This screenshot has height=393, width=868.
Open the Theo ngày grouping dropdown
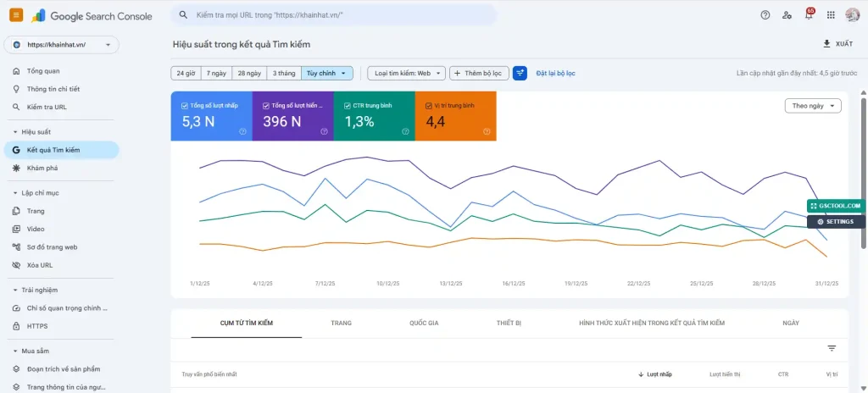pos(813,106)
